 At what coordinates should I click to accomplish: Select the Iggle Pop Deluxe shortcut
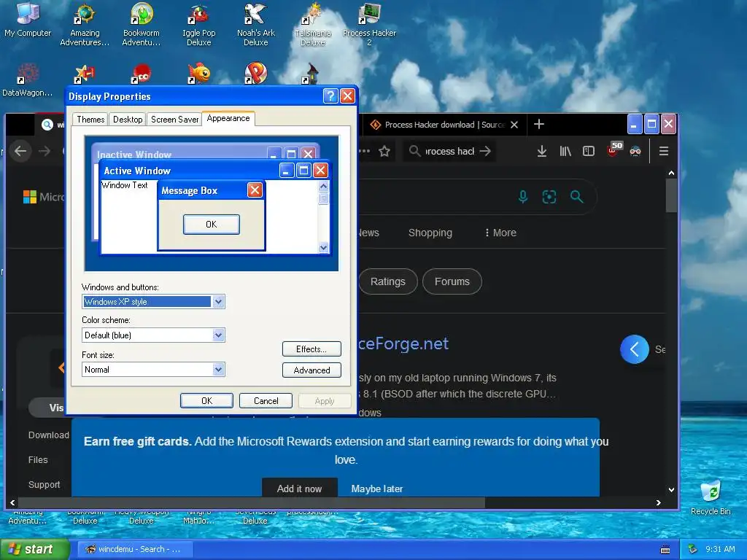point(198,25)
